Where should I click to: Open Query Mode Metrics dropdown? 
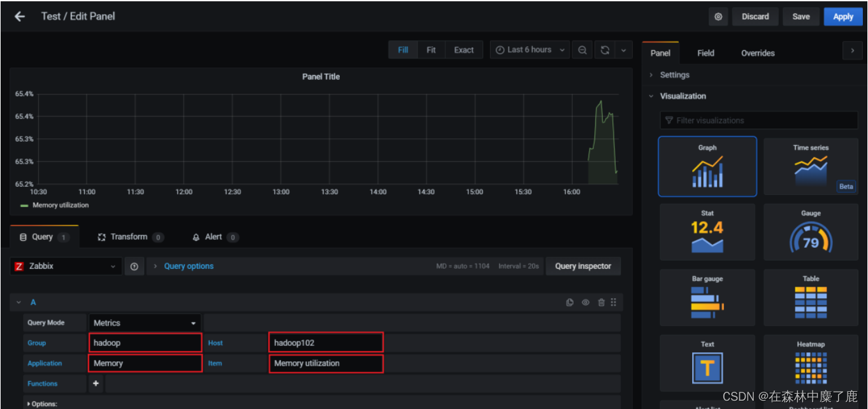click(x=145, y=323)
